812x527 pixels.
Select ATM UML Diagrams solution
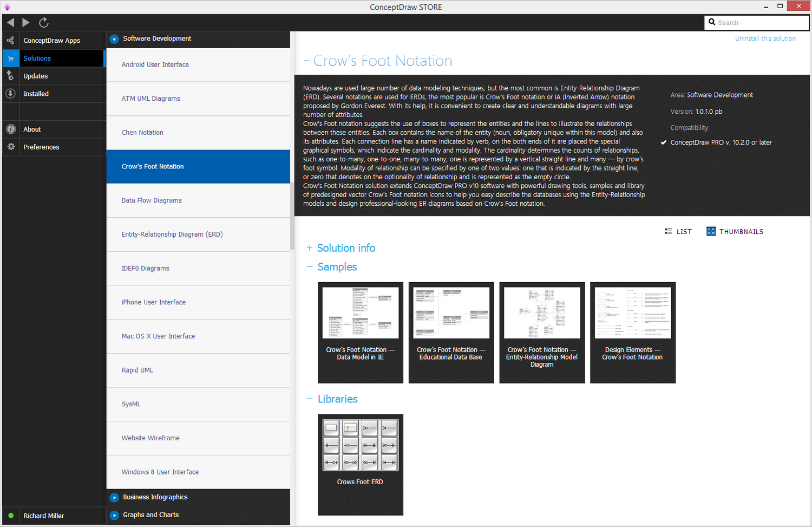198,99
